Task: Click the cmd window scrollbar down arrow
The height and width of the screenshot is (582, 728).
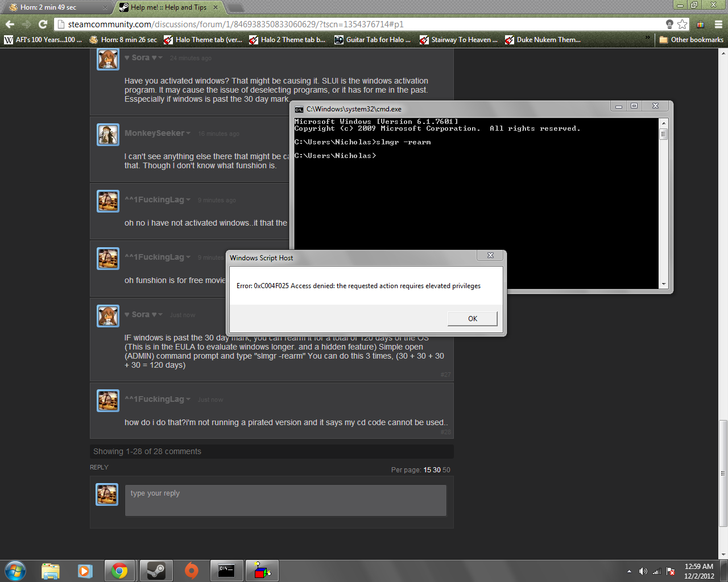Action: (663, 284)
